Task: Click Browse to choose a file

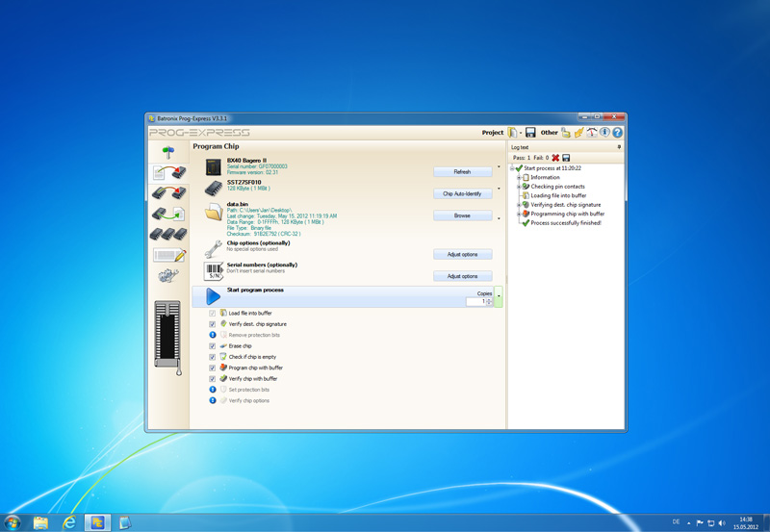Action: click(463, 215)
